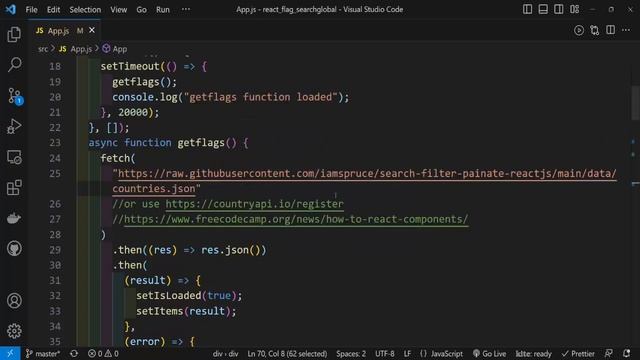
Task: Change UTF-8 file encoding
Action: (x=384, y=353)
